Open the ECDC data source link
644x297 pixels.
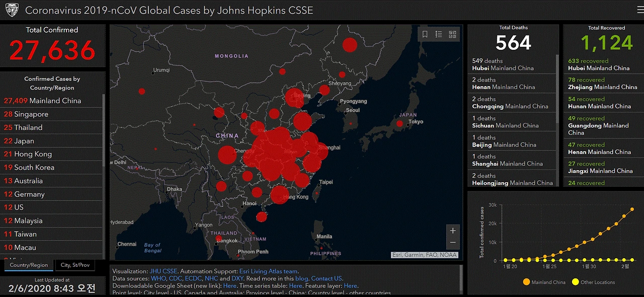(x=193, y=278)
